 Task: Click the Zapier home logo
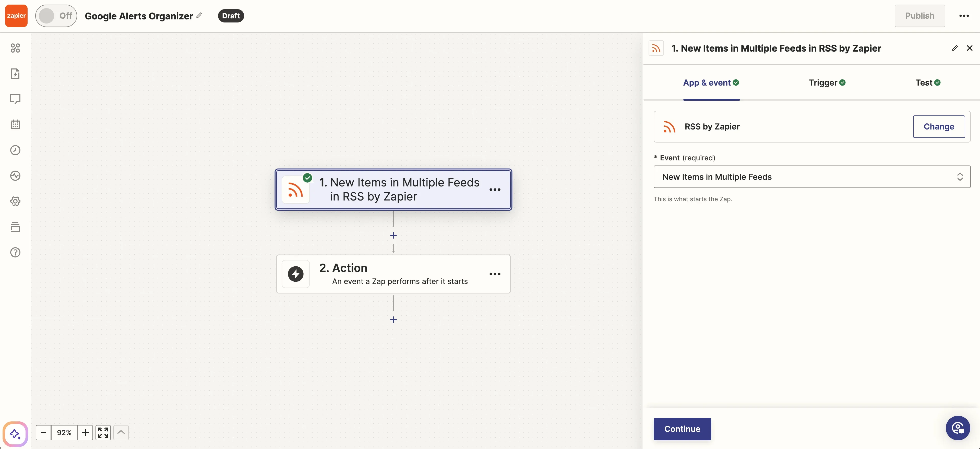click(x=16, y=16)
